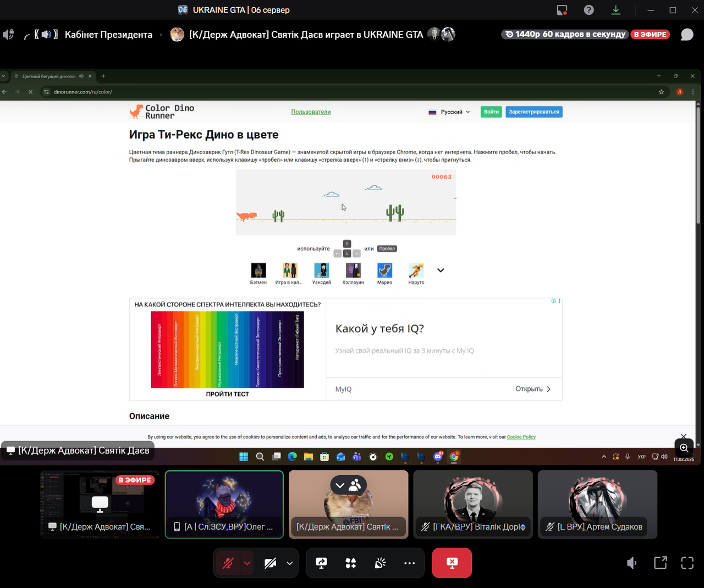The height and width of the screenshot is (588, 704).
Task: Open Windows Start button in stream
Action: [x=244, y=457]
